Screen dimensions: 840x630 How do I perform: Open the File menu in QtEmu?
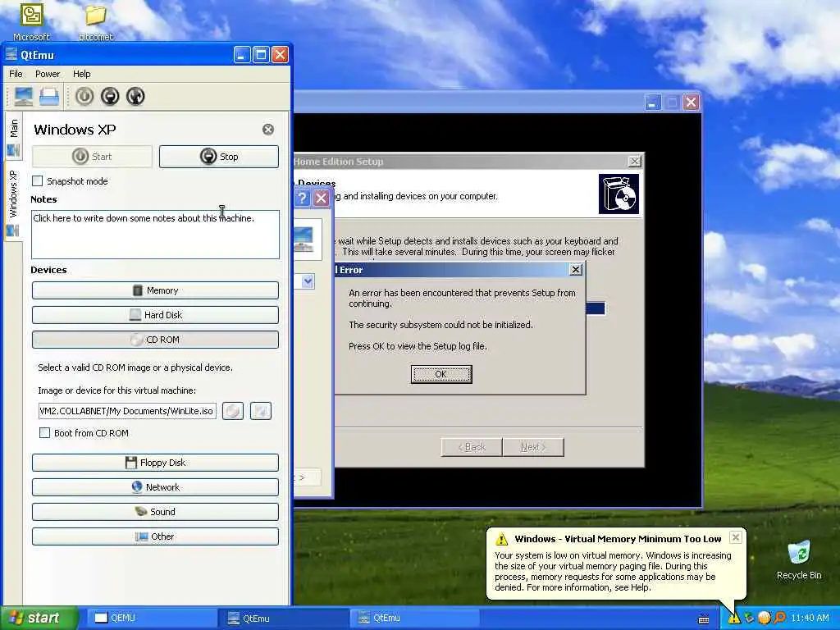[16, 74]
